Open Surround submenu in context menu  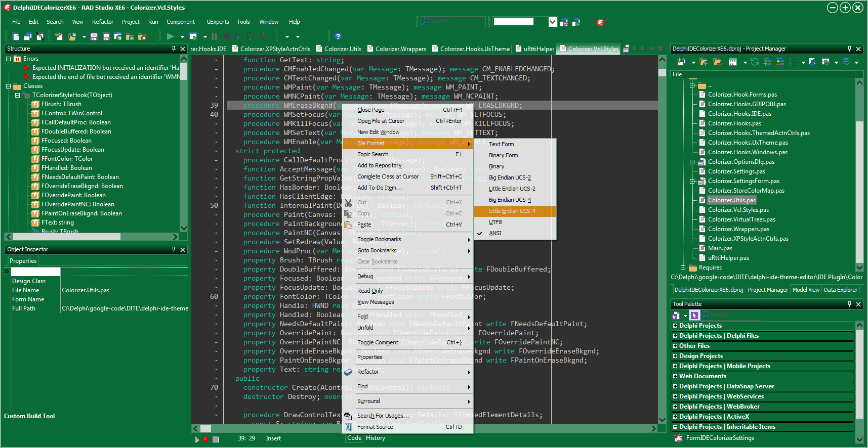click(x=407, y=401)
